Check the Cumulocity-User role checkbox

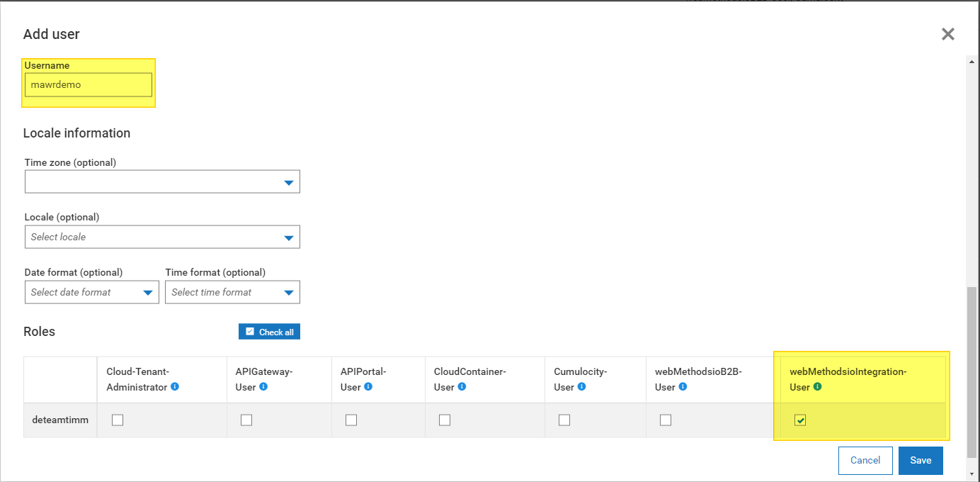[x=564, y=420]
